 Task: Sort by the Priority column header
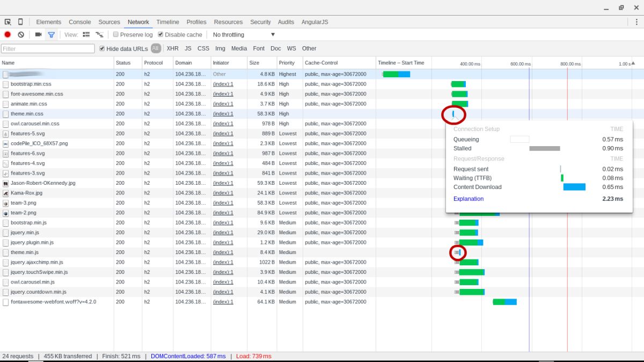point(290,63)
